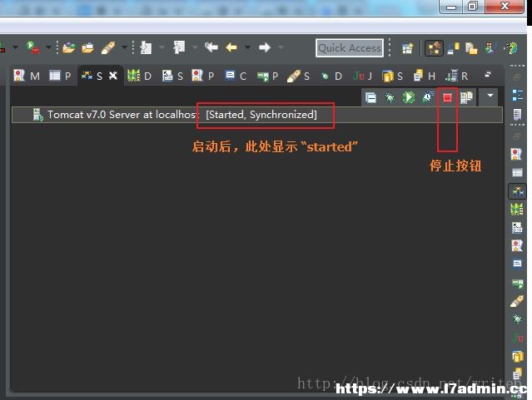Image resolution: width=532 pixels, height=400 pixels.
Task: Expand the dropdown next to the run-with-toolbox icon
Action: (48, 47)
